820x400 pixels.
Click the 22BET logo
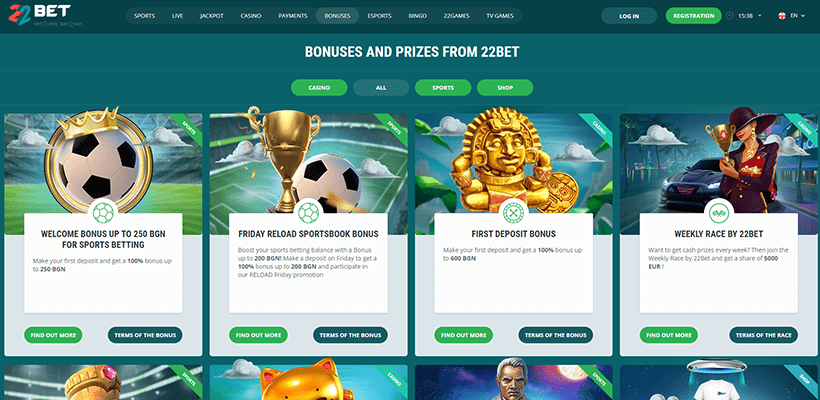[39, 15]
